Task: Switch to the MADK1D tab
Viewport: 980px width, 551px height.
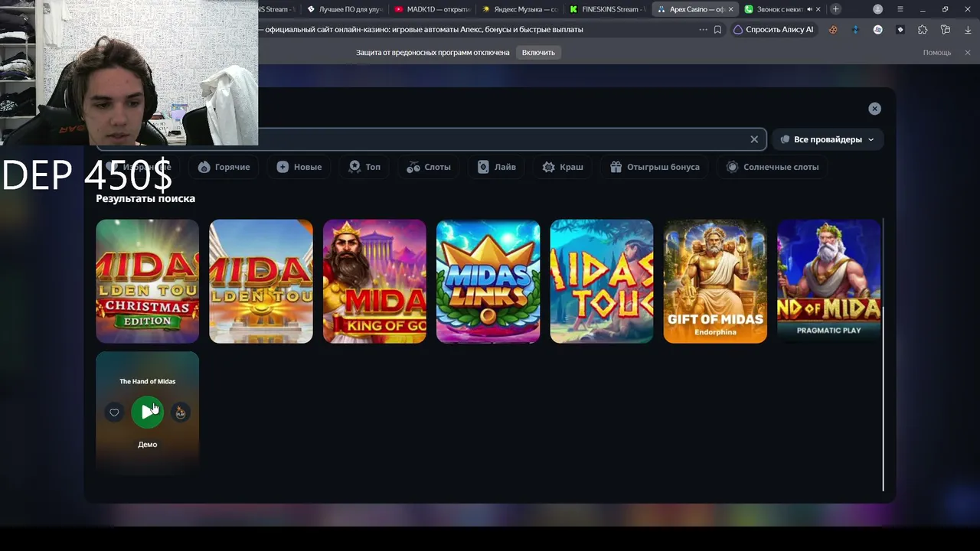Action: (x=432, y=9)
